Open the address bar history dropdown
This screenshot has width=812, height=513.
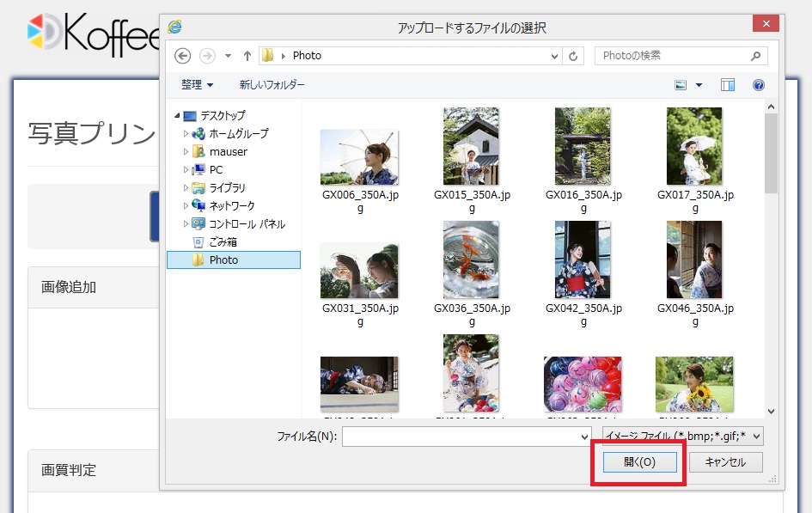[555, 56]
